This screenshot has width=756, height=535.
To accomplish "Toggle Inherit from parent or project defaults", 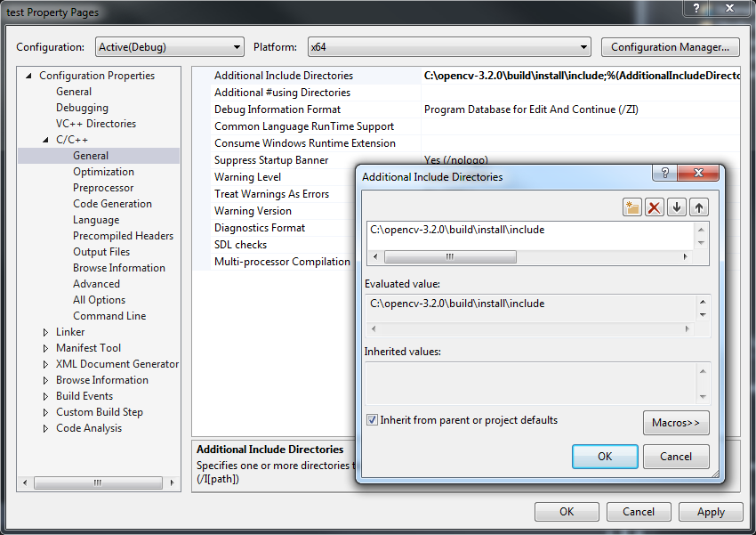I will [x=372, y=418].
